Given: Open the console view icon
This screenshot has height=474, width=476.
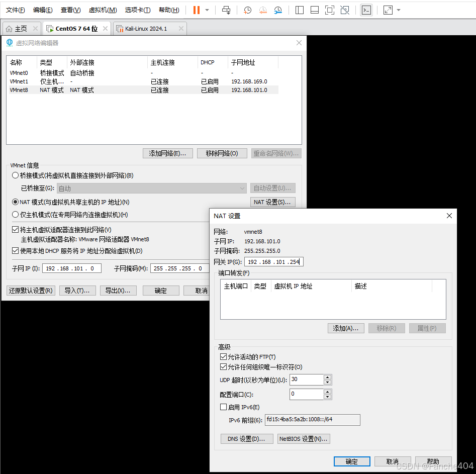Looking at the screenshot, I should pos(366,10).
